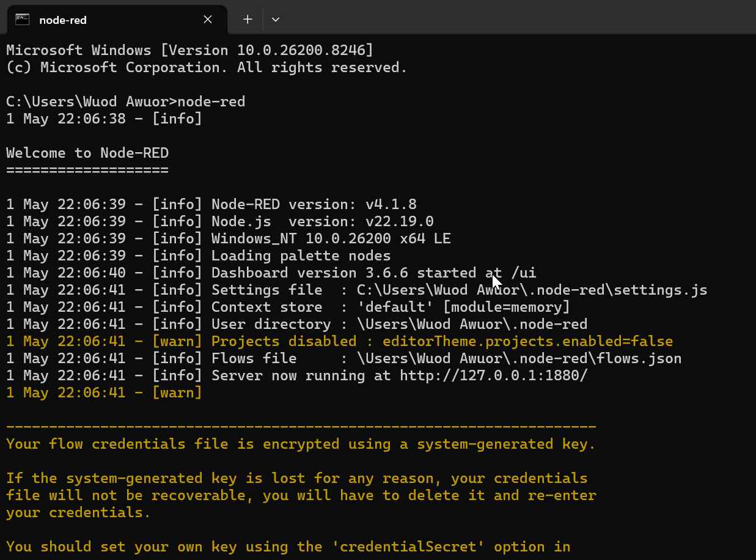Click the 'If the system-generated key is lost' line
Image resolution: width=756 pixels, height=560 pixels.
(297, 478)
